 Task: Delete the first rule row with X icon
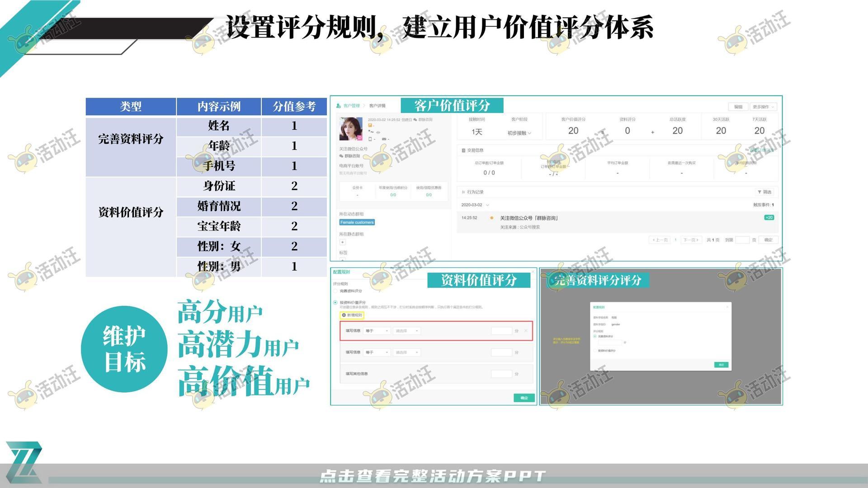click(x=526, y=331)
